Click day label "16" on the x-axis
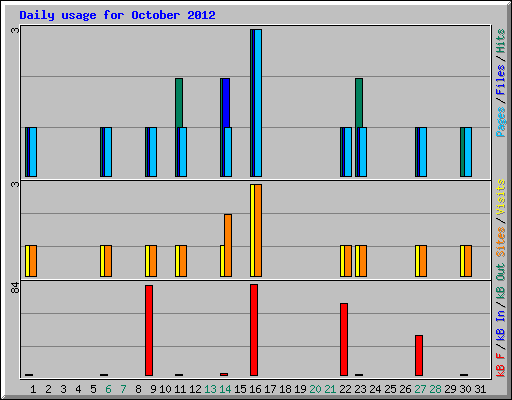The height and width of the screenshot is (400, 512). point(255,389)
